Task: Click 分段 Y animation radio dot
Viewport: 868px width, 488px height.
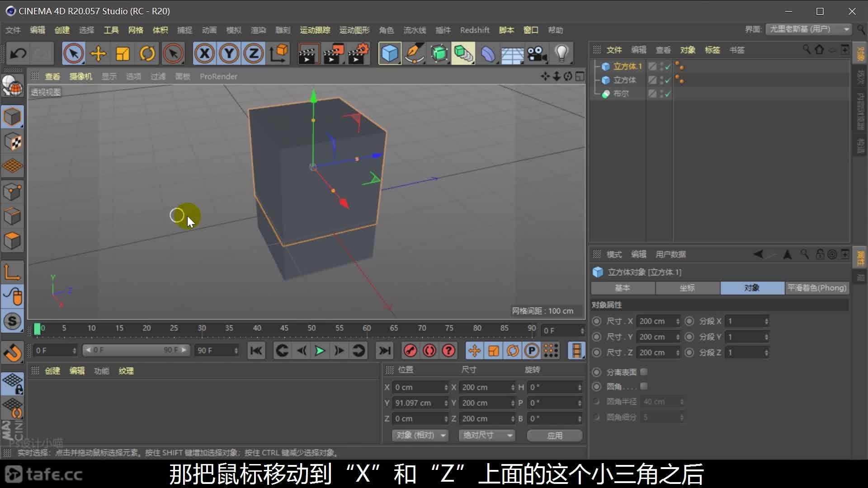Action: pos(689,337)
